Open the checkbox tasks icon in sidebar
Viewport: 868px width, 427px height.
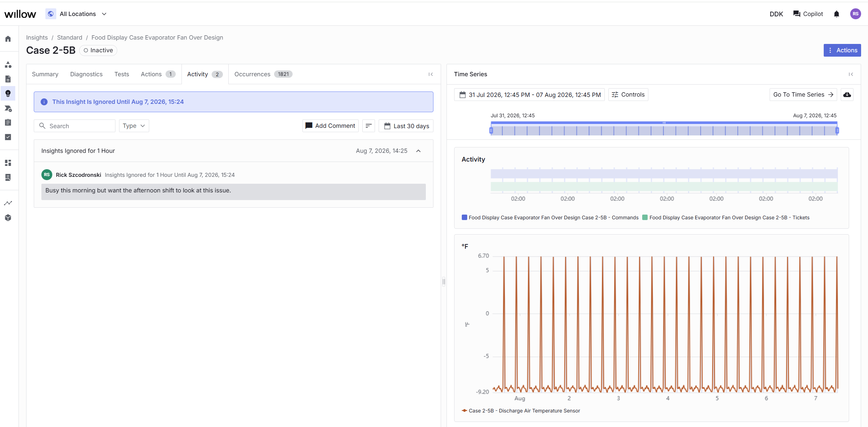[x=8, y=137]
